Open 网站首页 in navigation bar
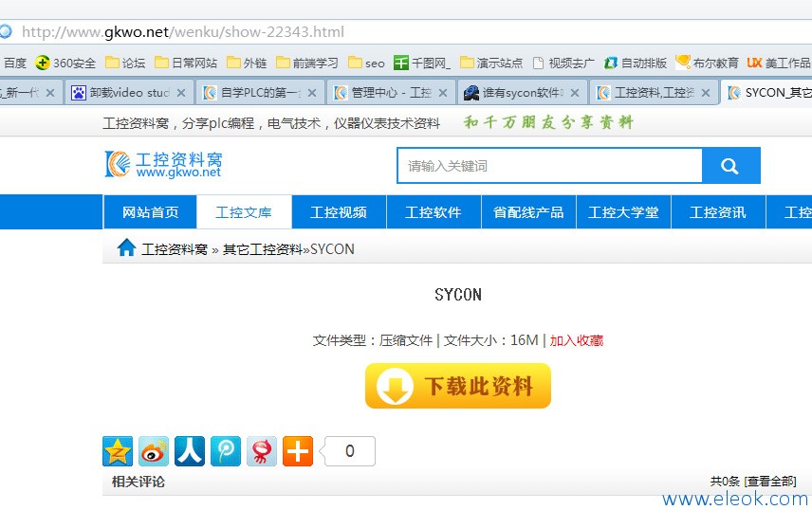Image resolution: width=812 pixels, height=510 pixels. (x=150, y=212)
